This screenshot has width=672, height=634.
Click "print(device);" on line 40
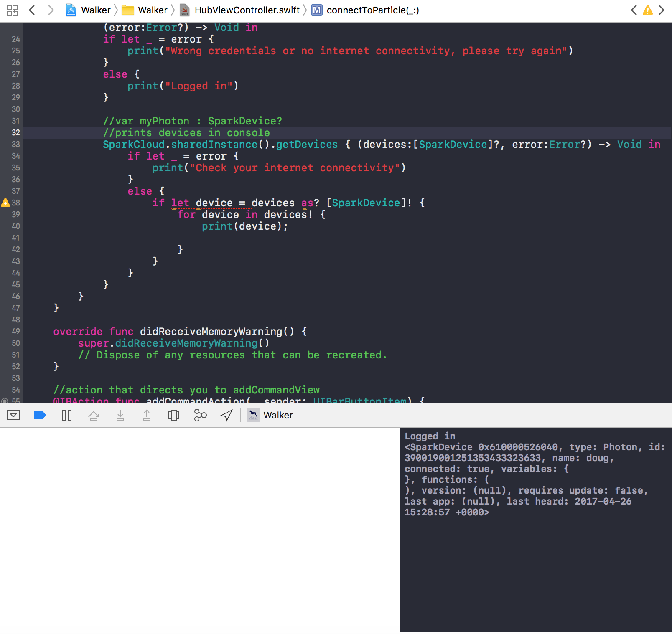(245, 226)
